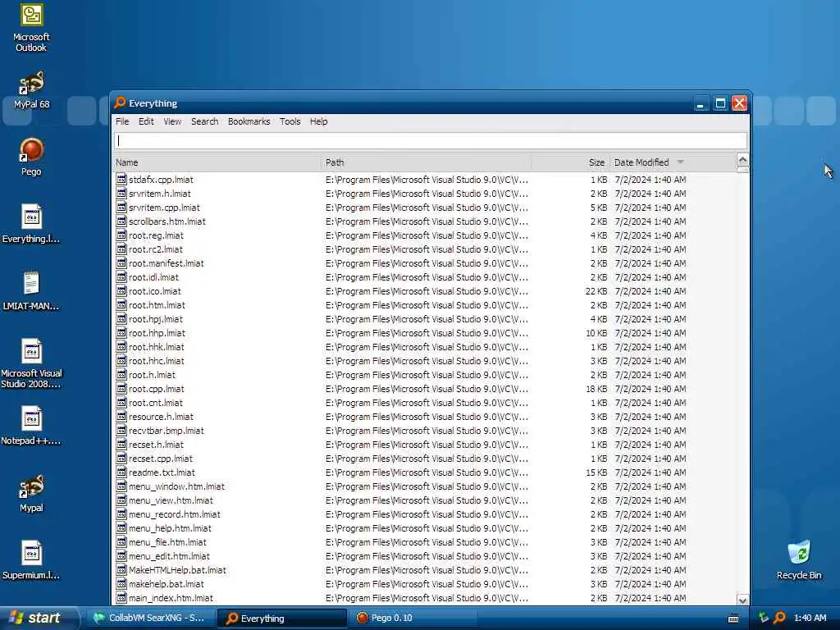
Task: Sort results by Path column header
Action: click(x=426, y=162)
